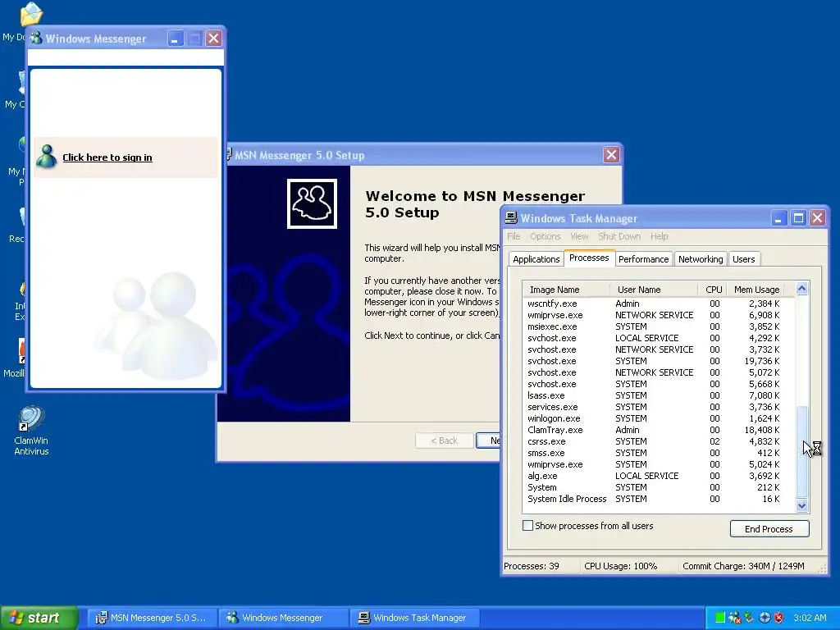Open the Shut Down menu in Task Manager
This screenshot has width=840, height=630.
619,236
